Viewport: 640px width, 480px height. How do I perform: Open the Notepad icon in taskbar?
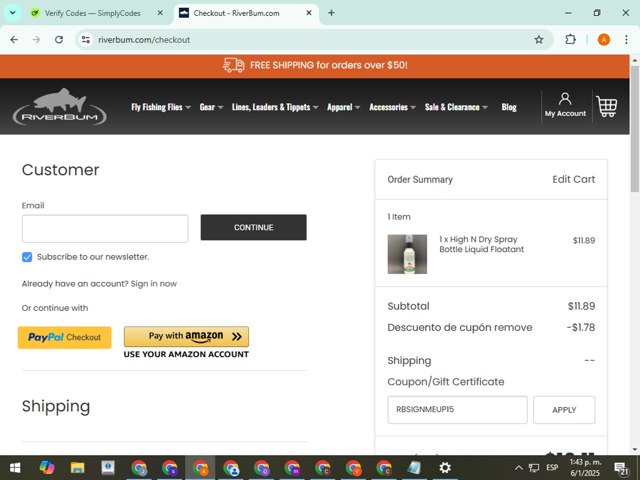[x=414, y=468]
